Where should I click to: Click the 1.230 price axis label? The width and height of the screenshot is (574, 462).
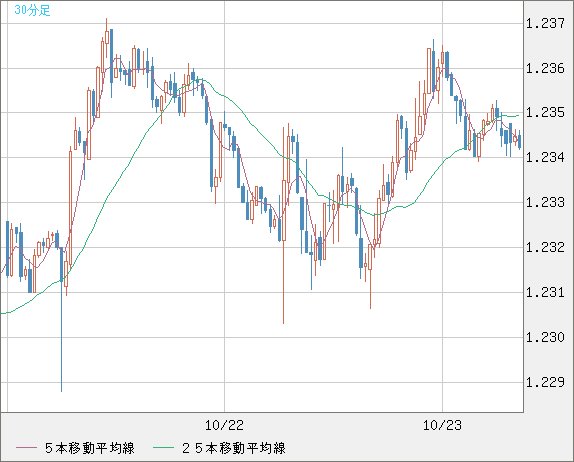click(x=545, y=337)
